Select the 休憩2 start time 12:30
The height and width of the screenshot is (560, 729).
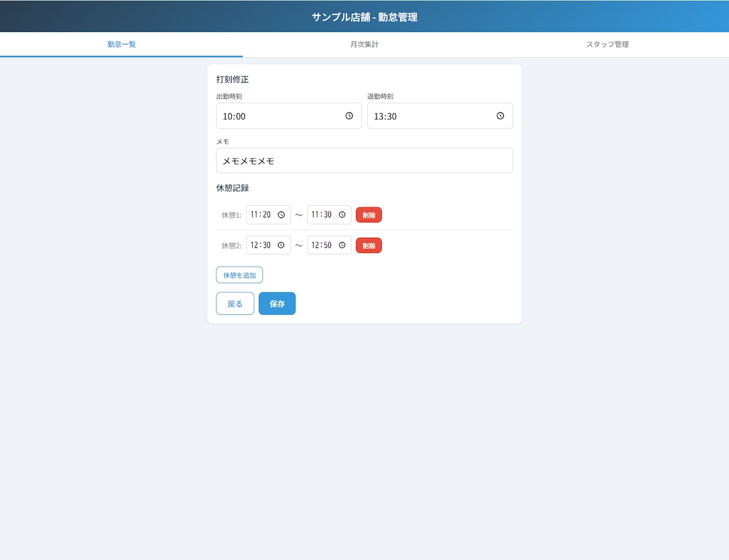(268, 245)
